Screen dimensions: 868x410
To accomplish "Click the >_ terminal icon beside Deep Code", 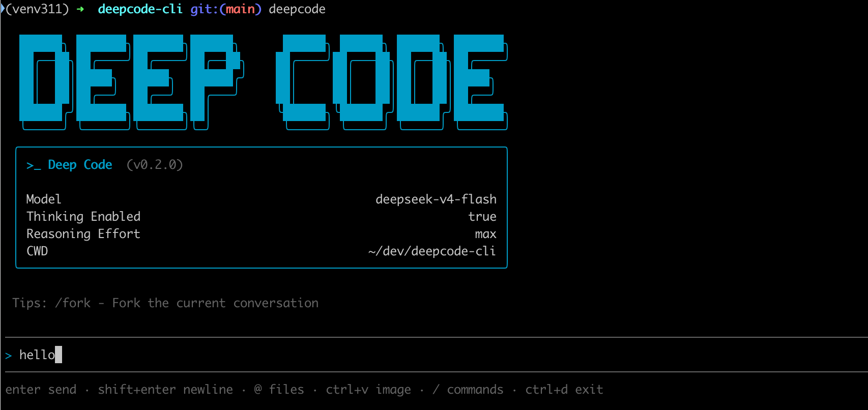I will click(x=34, y=165).
